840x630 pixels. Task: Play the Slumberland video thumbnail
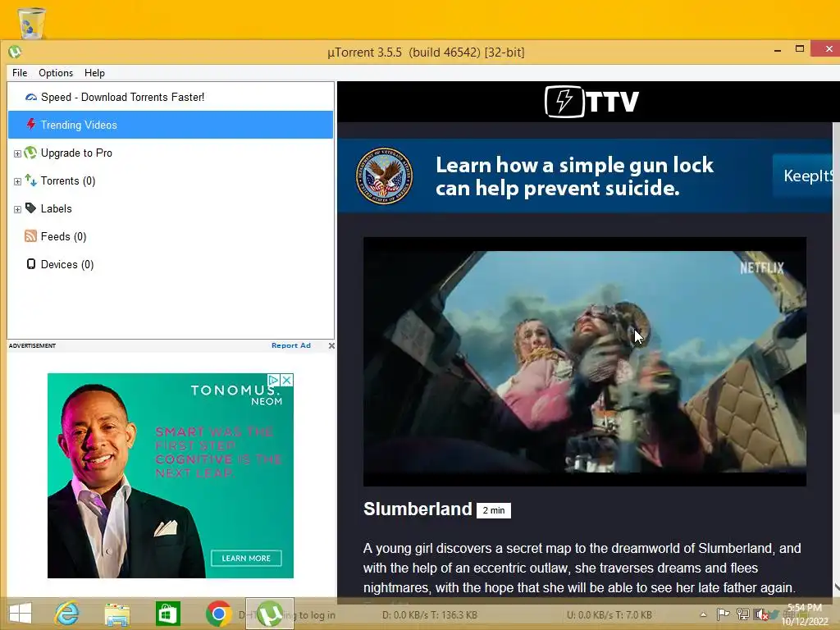[584, 362]
